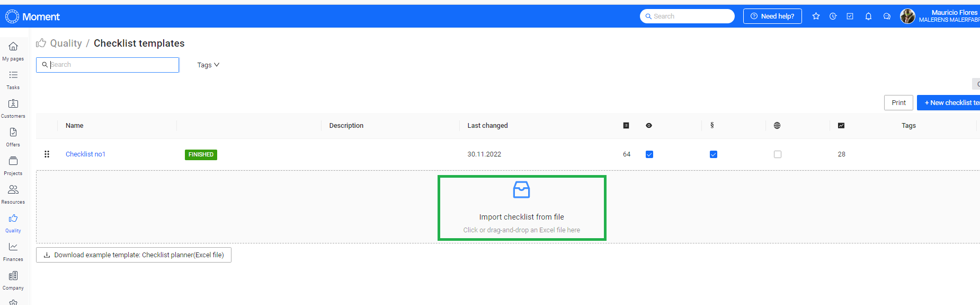The height and width of the screenshot is (305, 980).
Task: Open the Checklist no1 link
Action: pyautogui.click(x=85, y=154)
